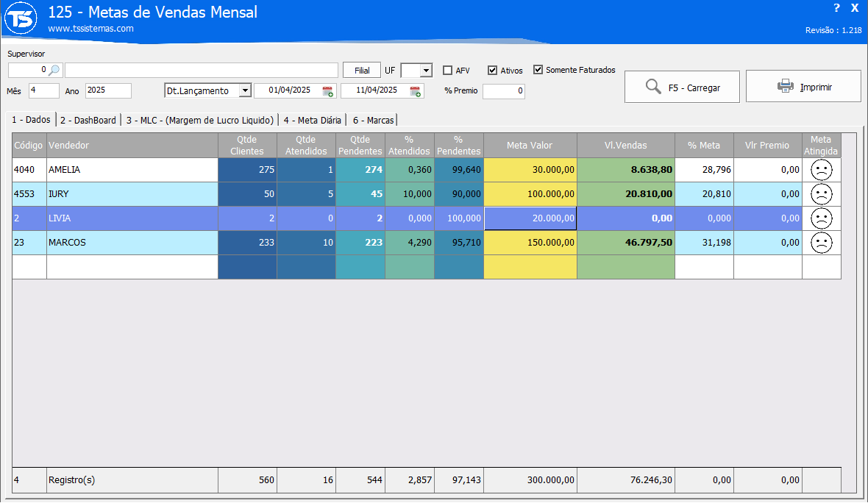Click the help question mark icon
This screenshot has width=868, height=503.
(836, 8)
